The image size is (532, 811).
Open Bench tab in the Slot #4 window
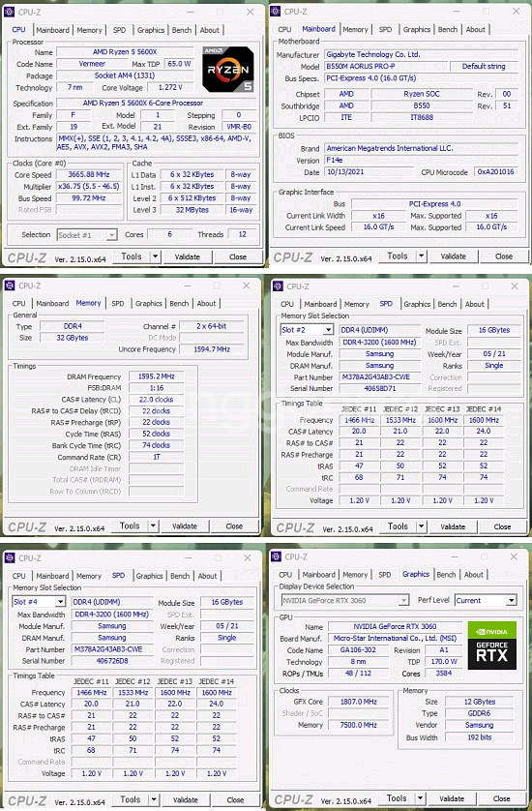coord(180,576)
